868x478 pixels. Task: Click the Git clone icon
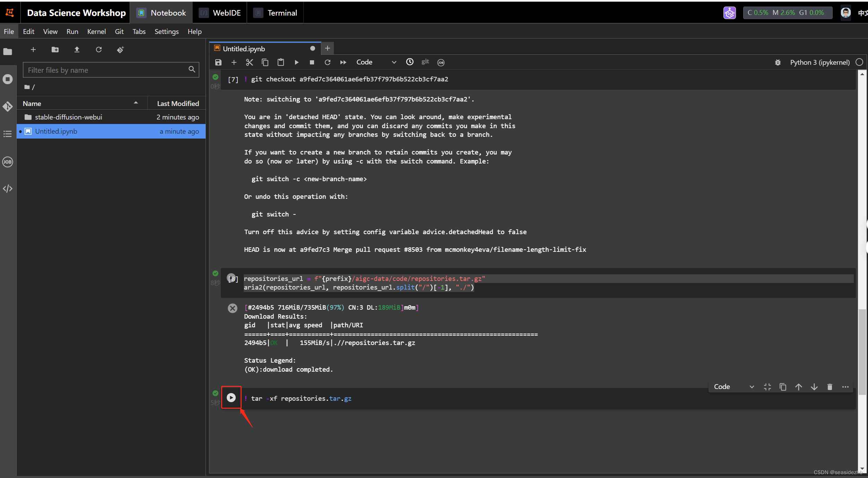click(x=120, y=50)
